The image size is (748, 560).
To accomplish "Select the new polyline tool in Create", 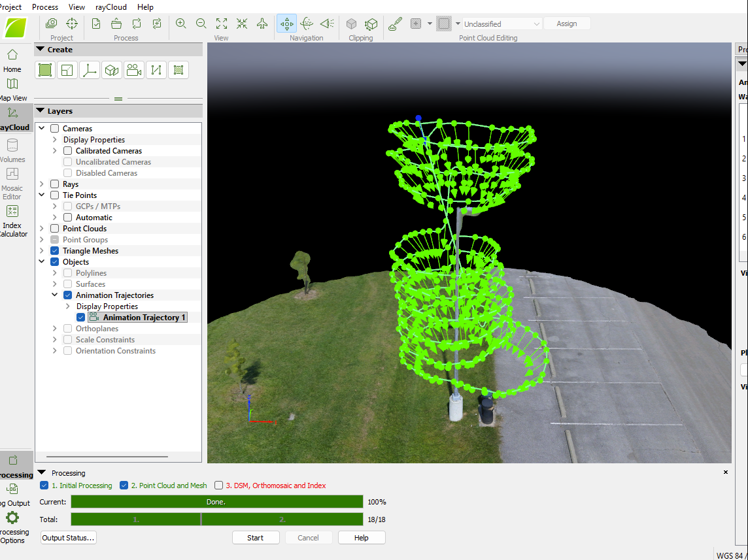I will (x=156, y=70).
